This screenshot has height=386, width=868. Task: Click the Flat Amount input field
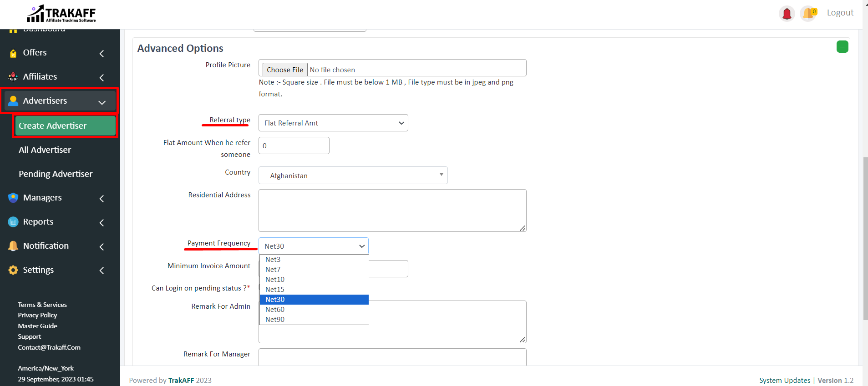294,145
